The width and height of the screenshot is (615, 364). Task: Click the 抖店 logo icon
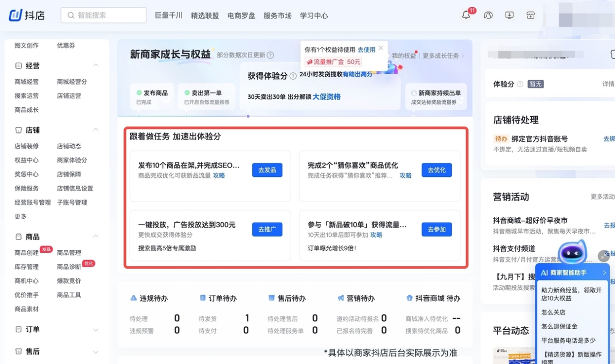point(16,16)
